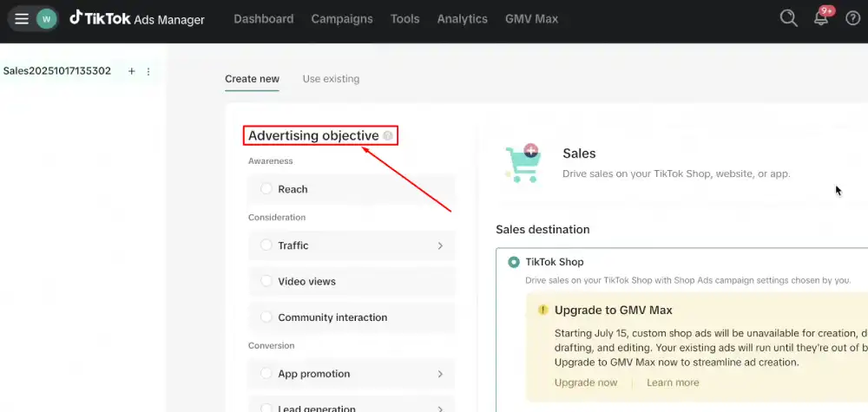Open more options for Sales20251017135302
Screen dimensions: 868x412
(148, 71)
